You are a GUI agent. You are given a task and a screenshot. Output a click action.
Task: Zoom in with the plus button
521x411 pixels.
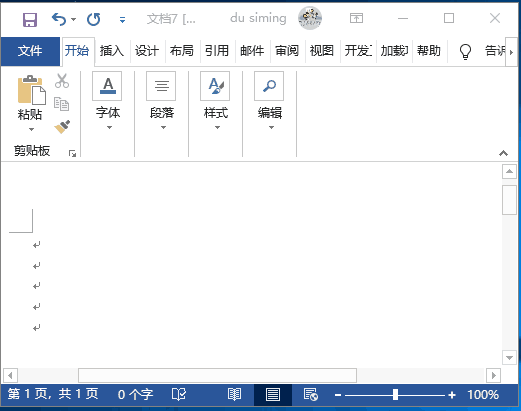pos(452,395)
